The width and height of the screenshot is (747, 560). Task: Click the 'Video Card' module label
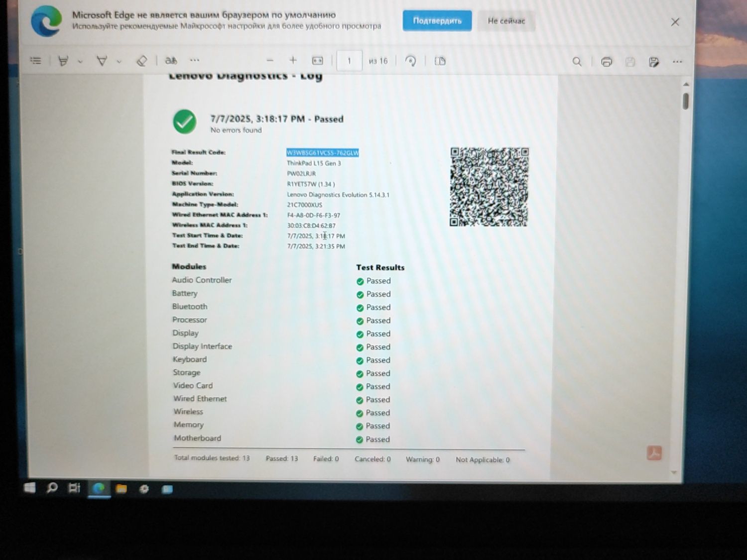pos(193,385)
